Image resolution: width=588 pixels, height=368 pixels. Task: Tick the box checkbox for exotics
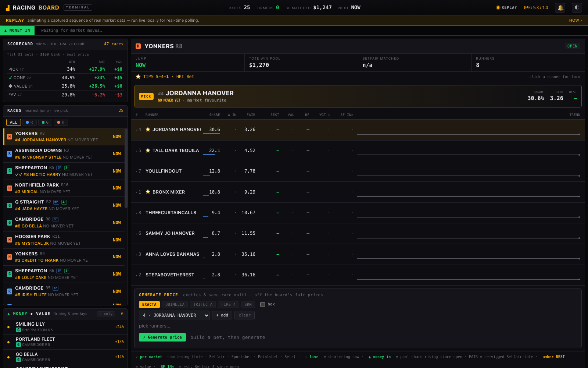[262, 304]
